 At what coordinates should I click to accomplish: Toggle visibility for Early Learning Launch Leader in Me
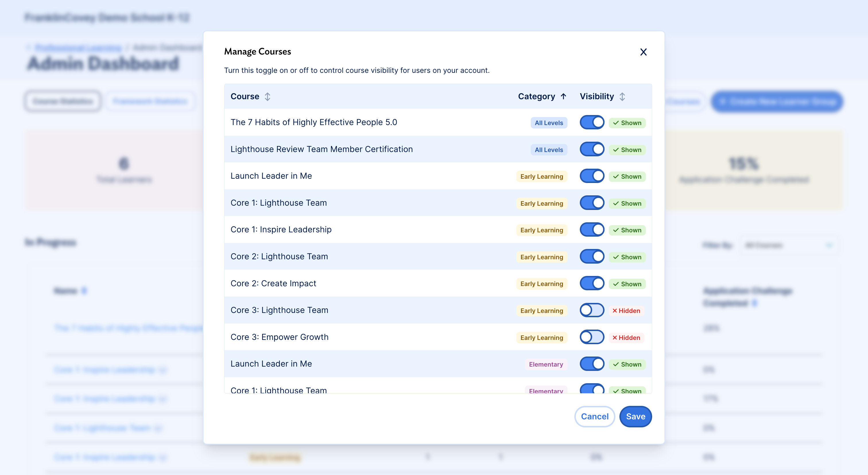pyautogui.click(x=592, y=176)
